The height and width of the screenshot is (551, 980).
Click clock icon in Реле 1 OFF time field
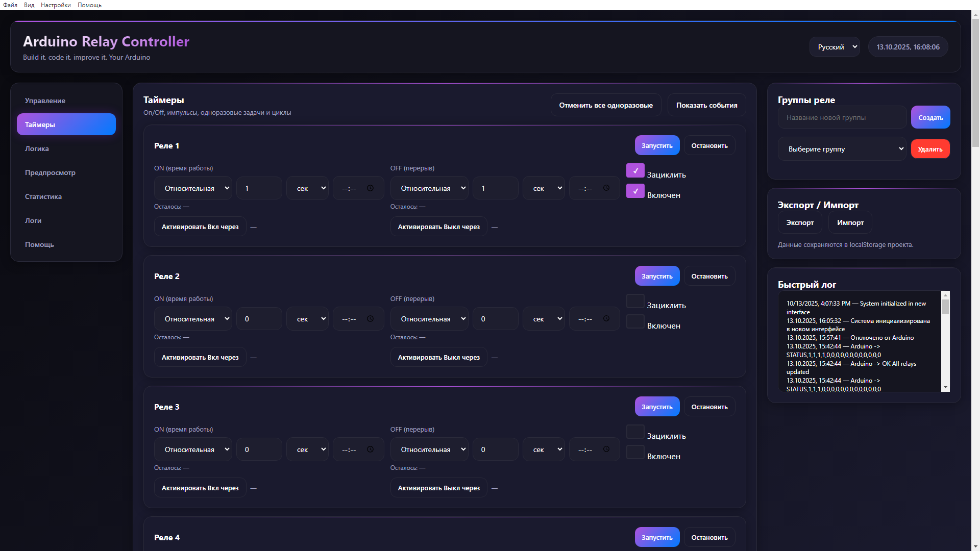coord(606,188)
